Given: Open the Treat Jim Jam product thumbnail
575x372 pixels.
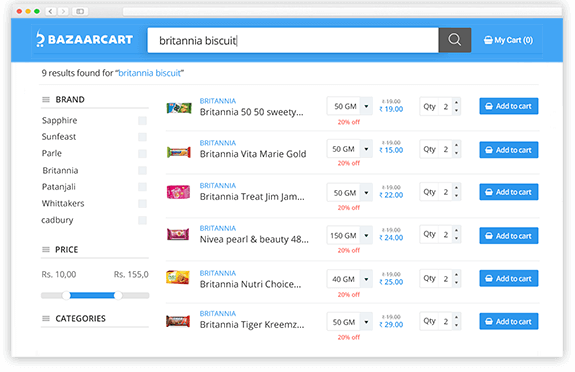Looking at the screenshot, I should click(x=178, y=192).
